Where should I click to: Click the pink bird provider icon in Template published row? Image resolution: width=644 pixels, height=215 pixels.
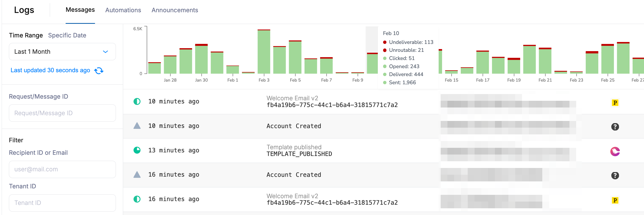[x=615, y=151]
